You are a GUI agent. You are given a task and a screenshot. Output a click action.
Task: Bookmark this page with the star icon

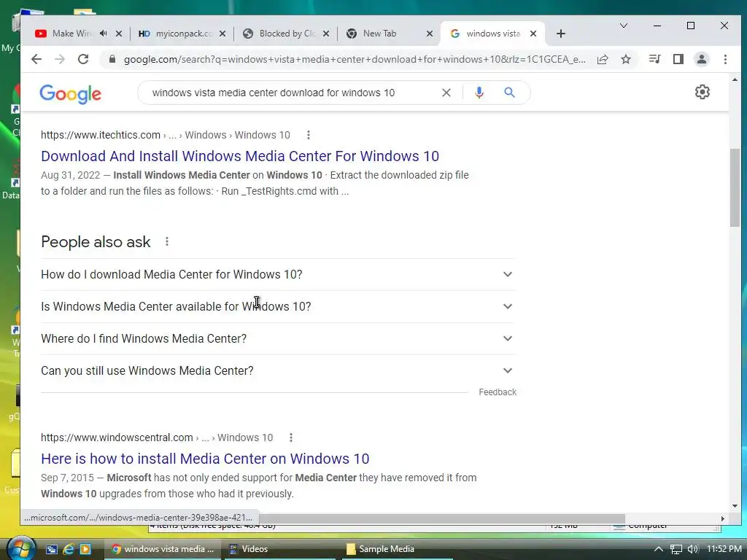pyautogui.click(x=626, y=59)
